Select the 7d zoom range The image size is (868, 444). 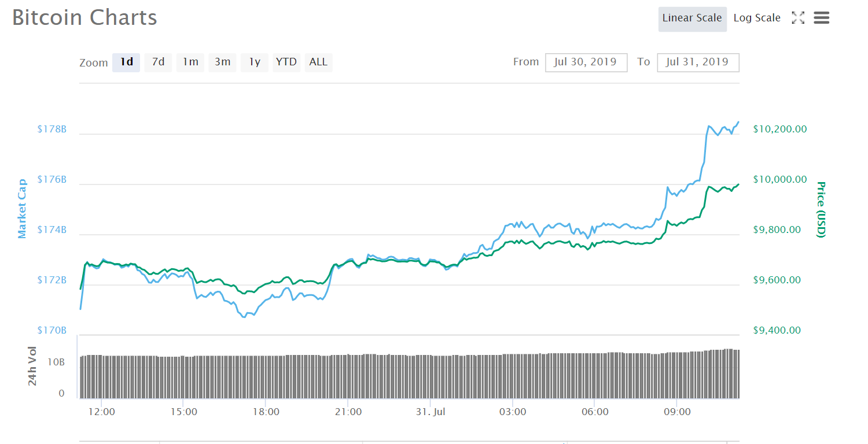(158, 62)
